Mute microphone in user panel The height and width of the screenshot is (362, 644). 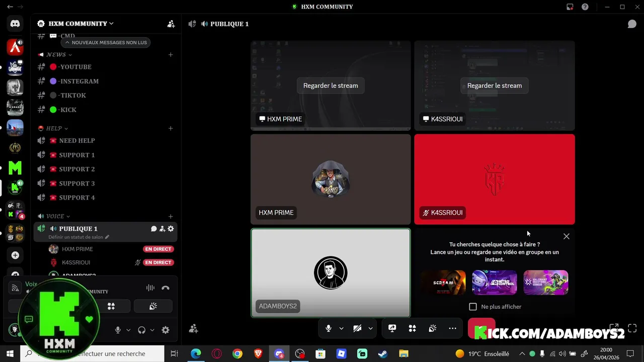coord(118,330)
